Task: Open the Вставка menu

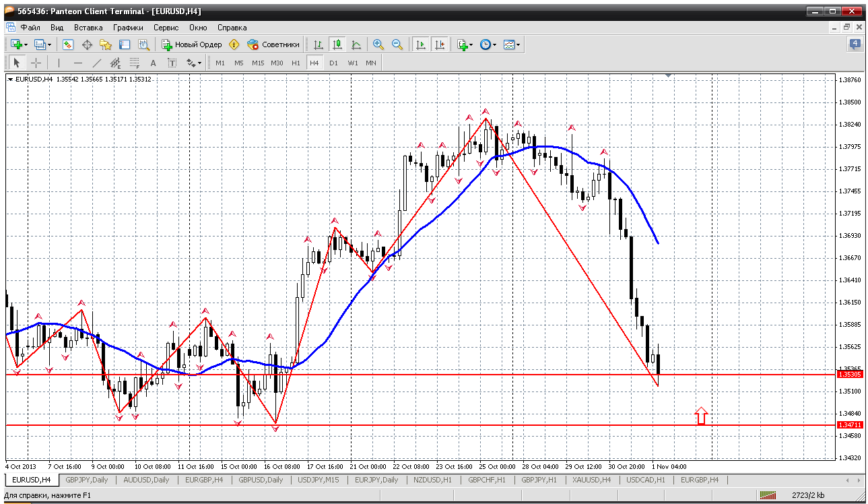Action: coord(88,28)
